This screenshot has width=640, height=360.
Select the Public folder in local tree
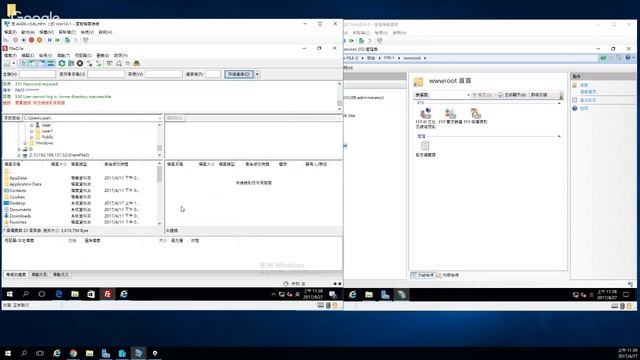coord(47,137)
